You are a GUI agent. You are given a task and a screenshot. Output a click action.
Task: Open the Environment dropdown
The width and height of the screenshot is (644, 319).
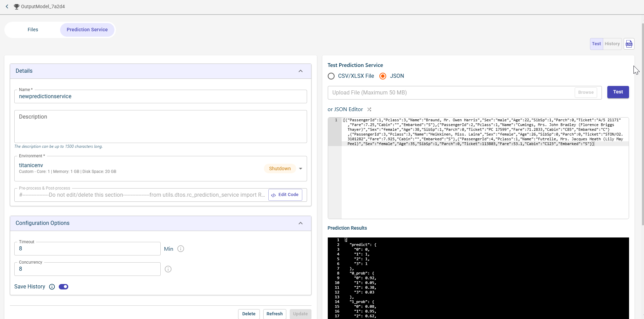pos(300,169)
